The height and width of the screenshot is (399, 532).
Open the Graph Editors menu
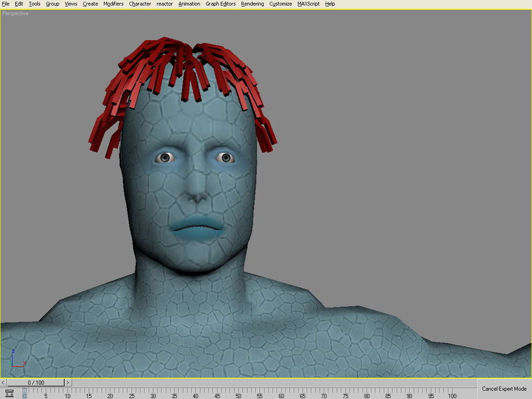tap(221, 4)
